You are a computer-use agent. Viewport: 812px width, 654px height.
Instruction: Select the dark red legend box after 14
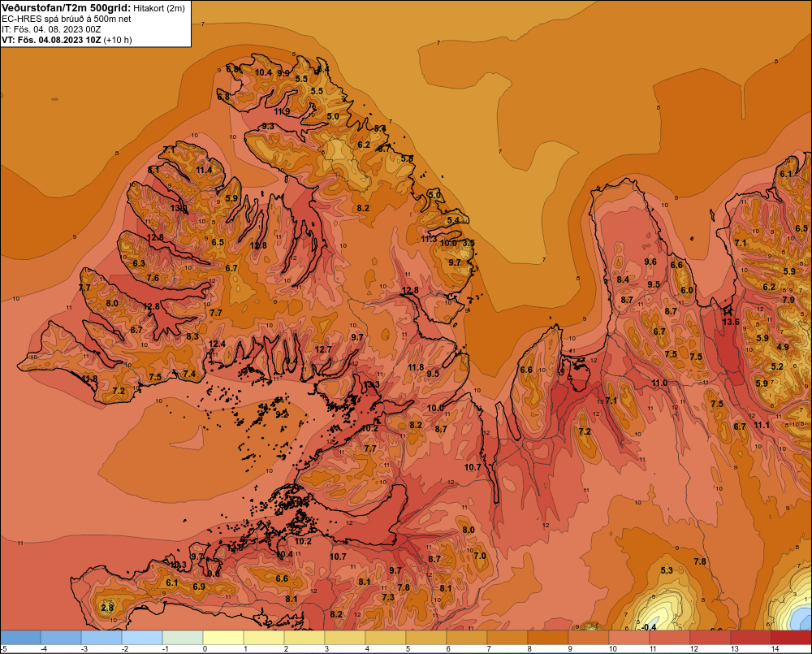pos(791,637)
